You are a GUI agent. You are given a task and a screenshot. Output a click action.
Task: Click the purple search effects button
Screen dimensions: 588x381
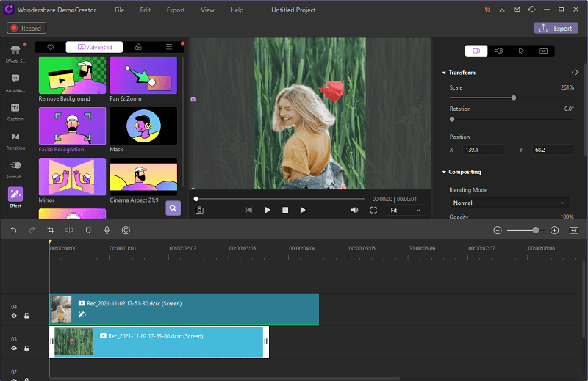[173, 208]
